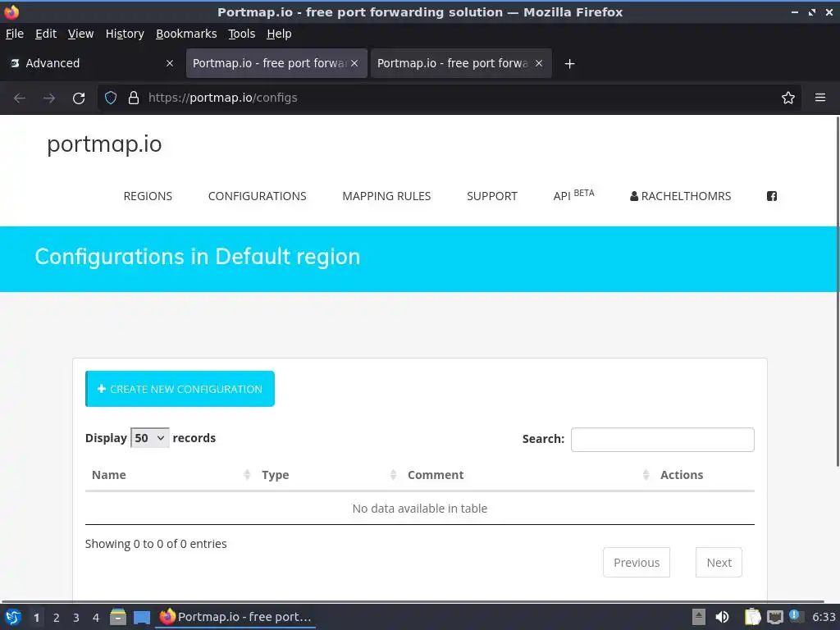
Task: Open the Bookmarks menu
Action: [x=186, y=34]
